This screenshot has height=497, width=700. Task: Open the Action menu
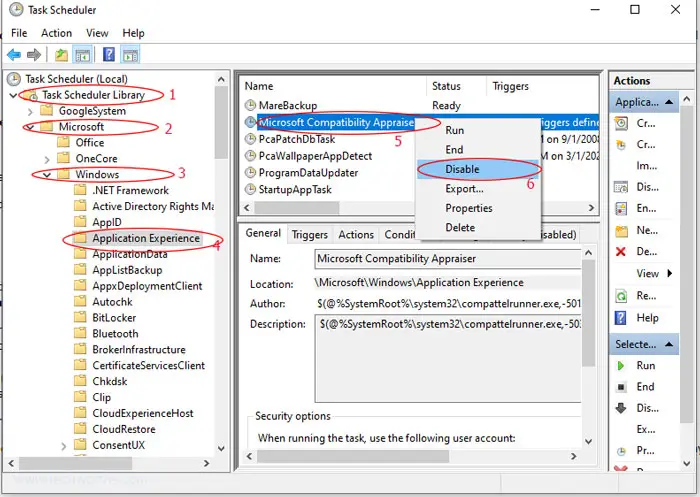click(56, 33)
